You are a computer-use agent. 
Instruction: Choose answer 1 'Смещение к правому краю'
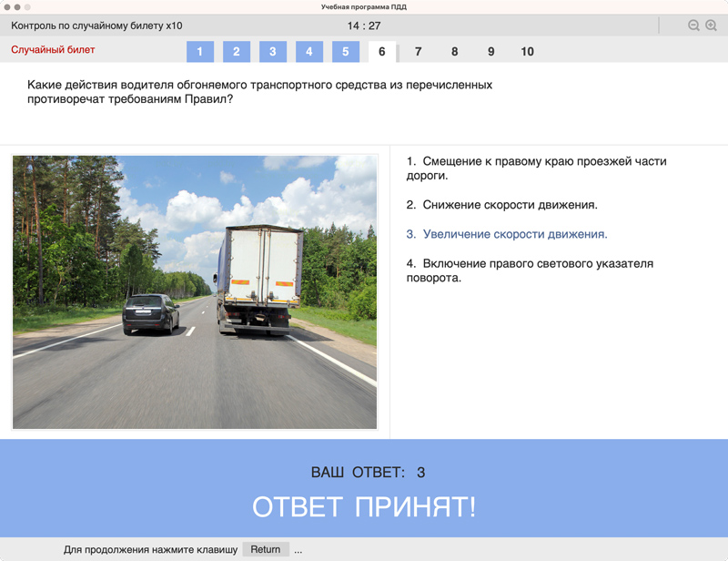[536, 168]
